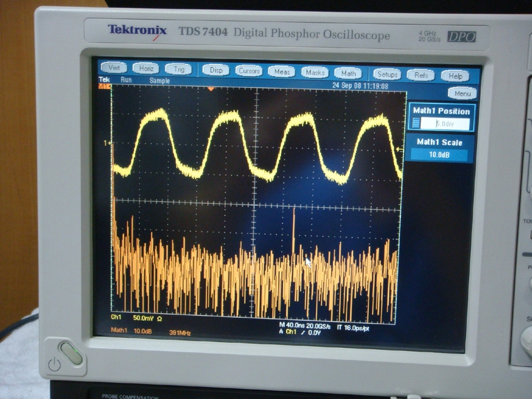
Task: Open the Masks menu
Action: (x=315, y=72)
